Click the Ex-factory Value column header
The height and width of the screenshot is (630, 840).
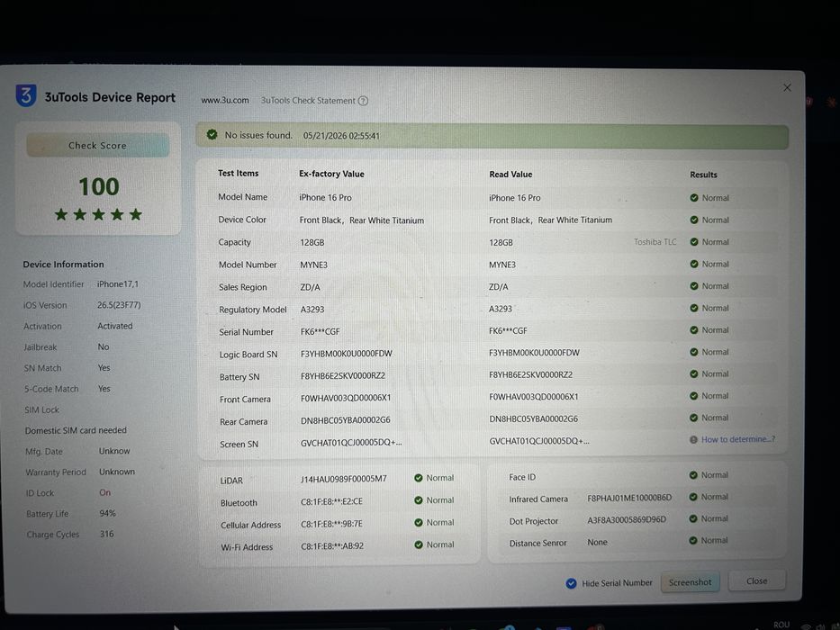tap(331, 174)
